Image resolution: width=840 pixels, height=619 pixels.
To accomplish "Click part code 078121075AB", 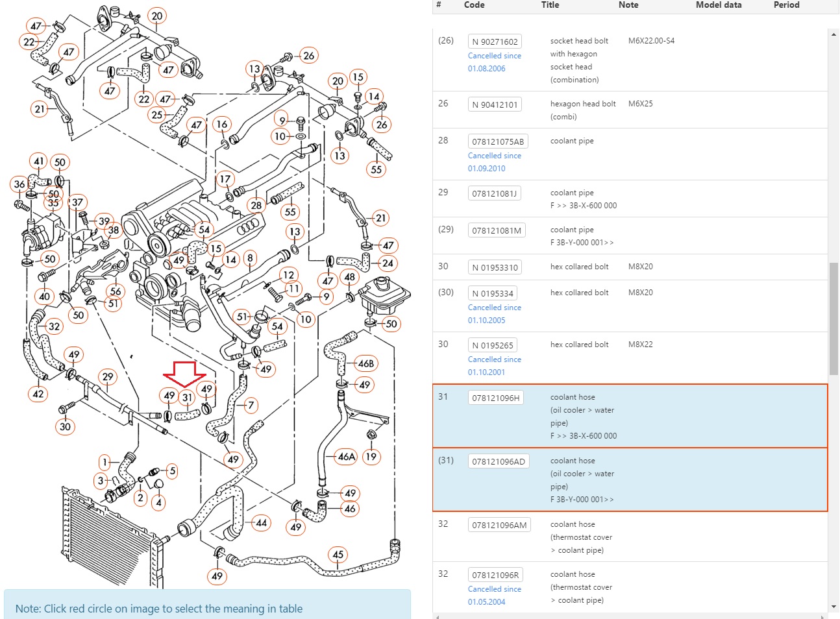I will [497, 141].
